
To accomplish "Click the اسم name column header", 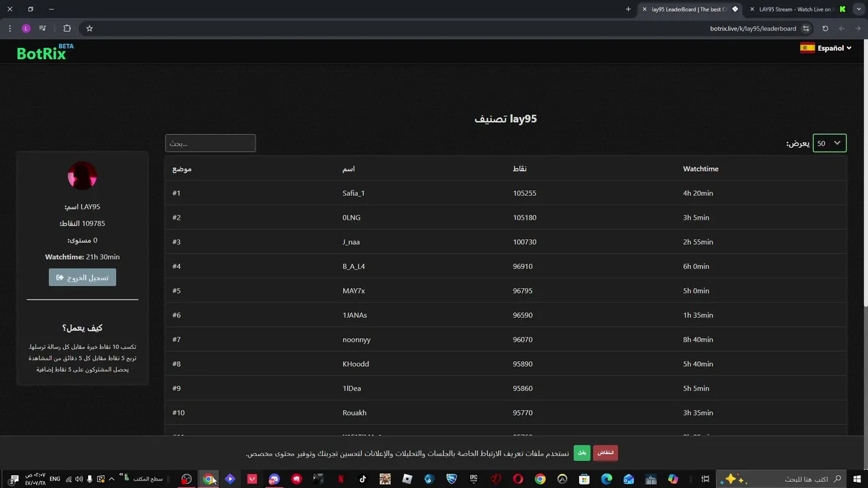I will 349,169.
